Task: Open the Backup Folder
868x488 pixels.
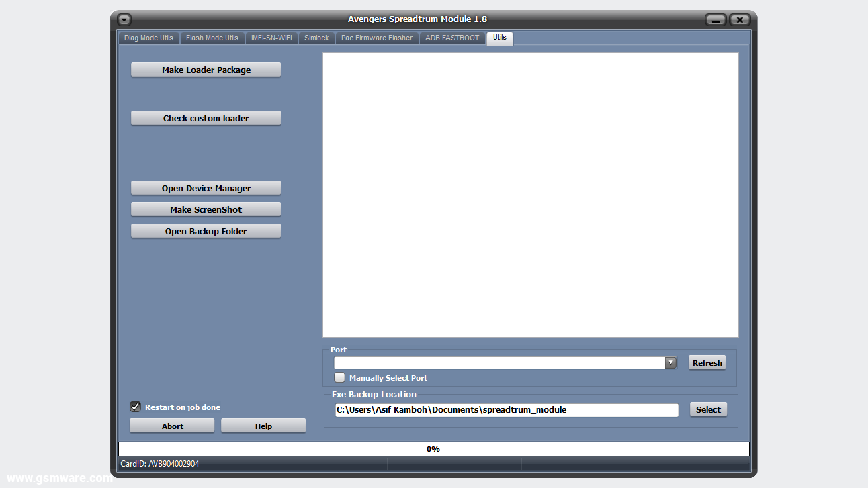Action: [206, 230]
